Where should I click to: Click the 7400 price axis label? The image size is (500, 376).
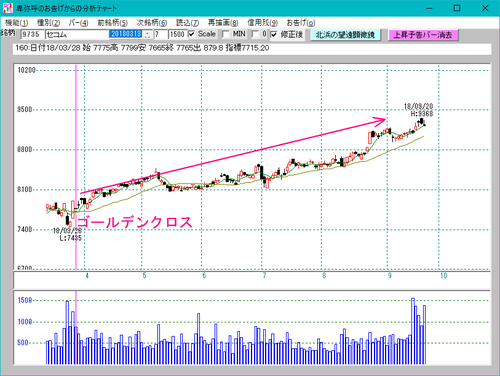[24, 229]
